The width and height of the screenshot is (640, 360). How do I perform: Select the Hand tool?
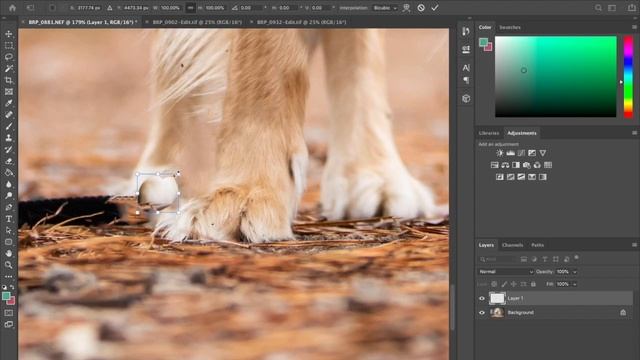[x=9, y=253]
